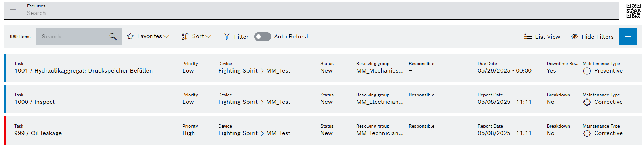Click Downtime Re... value Yes
Image resolution: width=644 pixels, height=145 pixels.
click(551, 71)
